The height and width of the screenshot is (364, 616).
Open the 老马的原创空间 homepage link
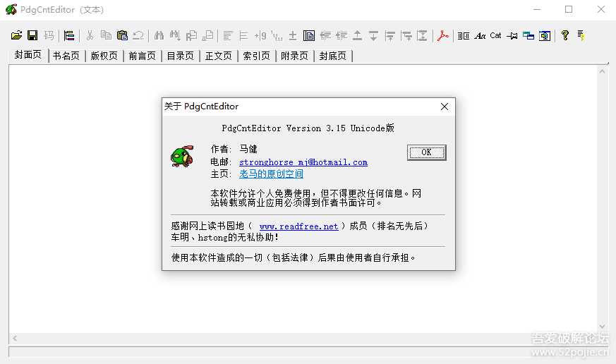point(271,174)
